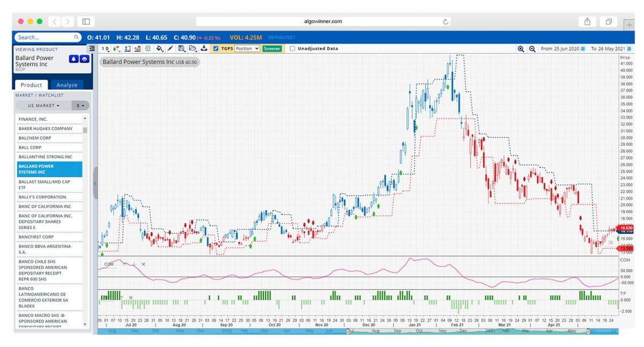The image size is (644, 347).
Task: Toggle the watchlist eye icon
Action: pyautogui.click(x=84, y=59)
